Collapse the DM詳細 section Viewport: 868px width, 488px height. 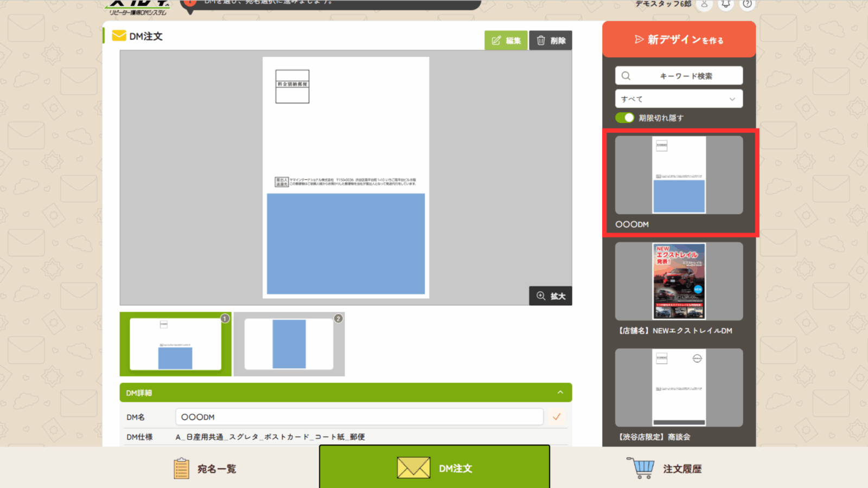point(560,393)
